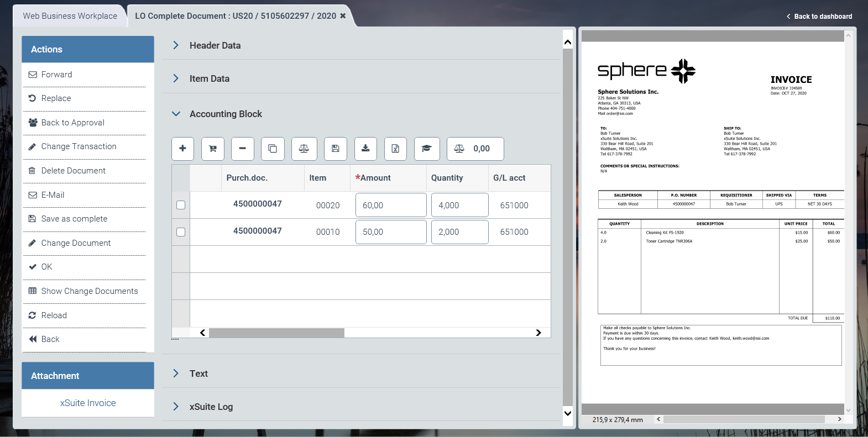Click the plus icon to add accounting row

pyautogui.click(x=182, y=149)
